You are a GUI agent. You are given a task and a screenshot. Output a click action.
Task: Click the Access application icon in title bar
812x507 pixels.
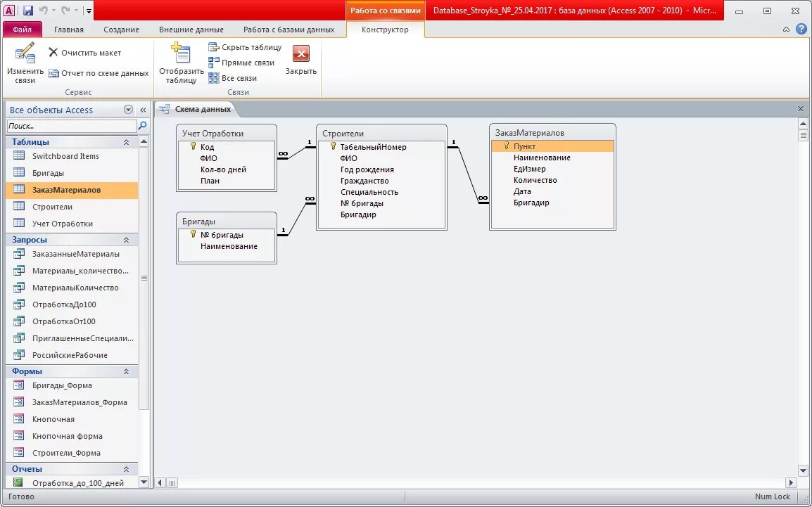coord(10,11)
